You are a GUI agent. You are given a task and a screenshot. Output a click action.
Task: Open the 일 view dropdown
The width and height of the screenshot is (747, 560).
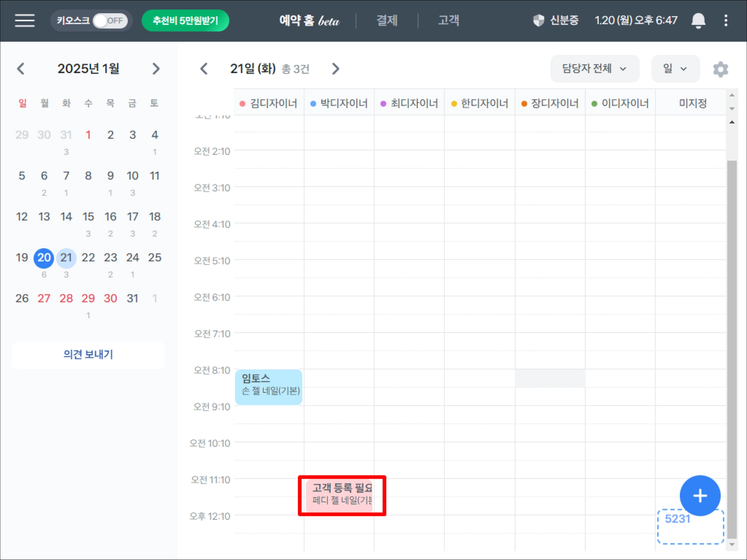click(675, 69)
